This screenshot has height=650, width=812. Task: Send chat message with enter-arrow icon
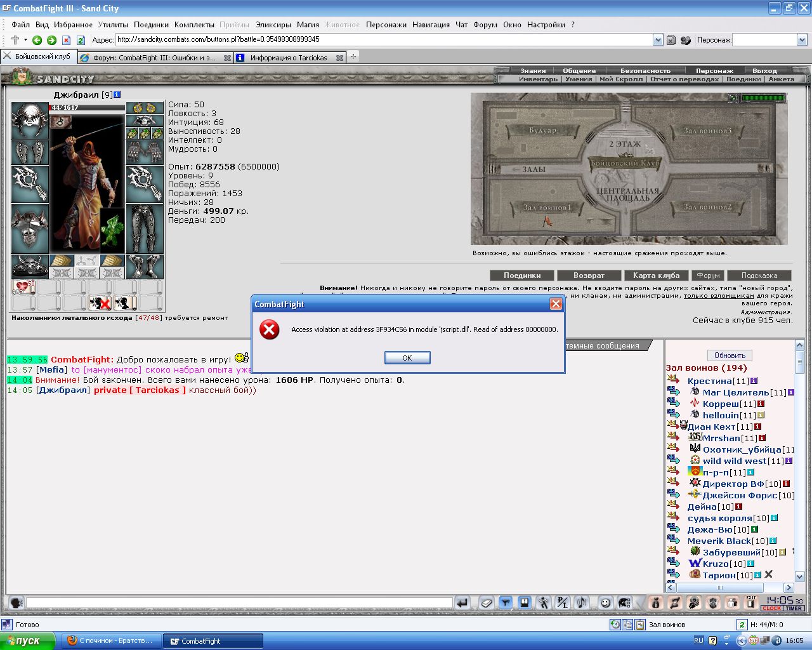tap(462, 602)
